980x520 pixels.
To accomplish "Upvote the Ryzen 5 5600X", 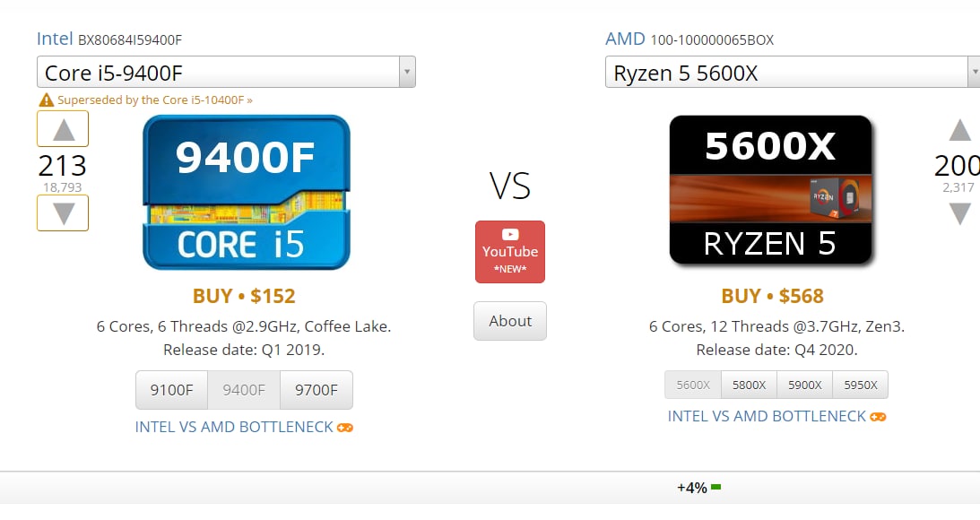I will pyautogui.click(x=960, y=130).
